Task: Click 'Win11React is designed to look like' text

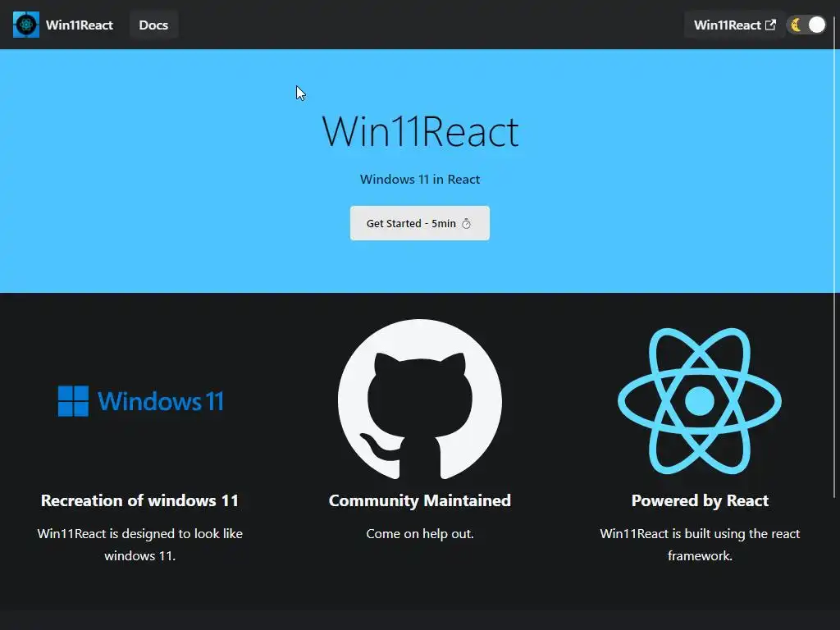Action: point(139,533)
